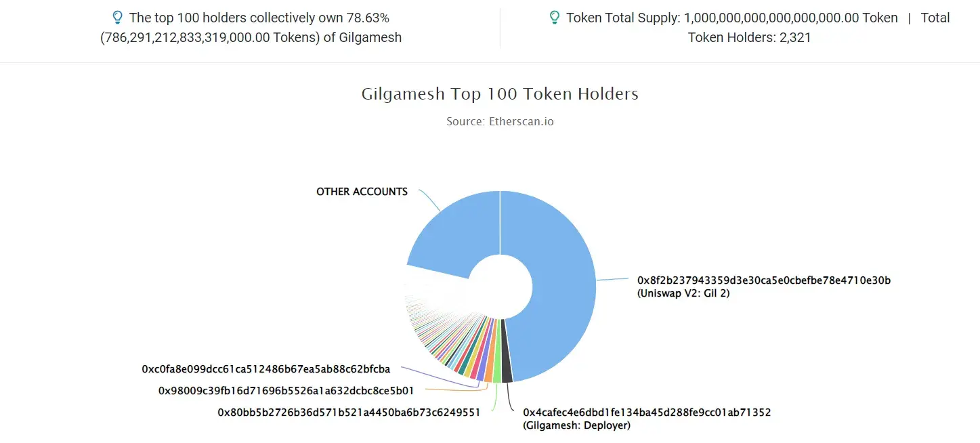This screenshot has width=980, height=443.
Task: Click the dark Gilgamesh Deployer pie slice
Action: click(507, 366)
